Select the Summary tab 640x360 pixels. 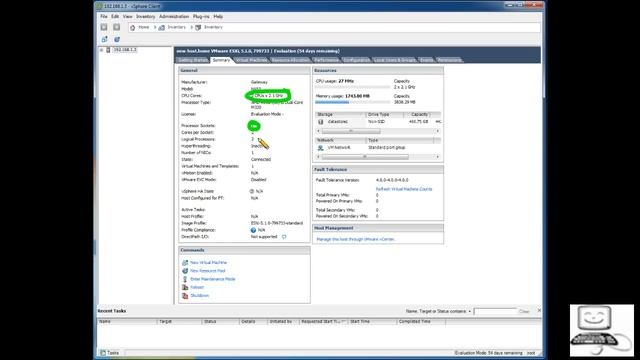(x=221, y=60)
